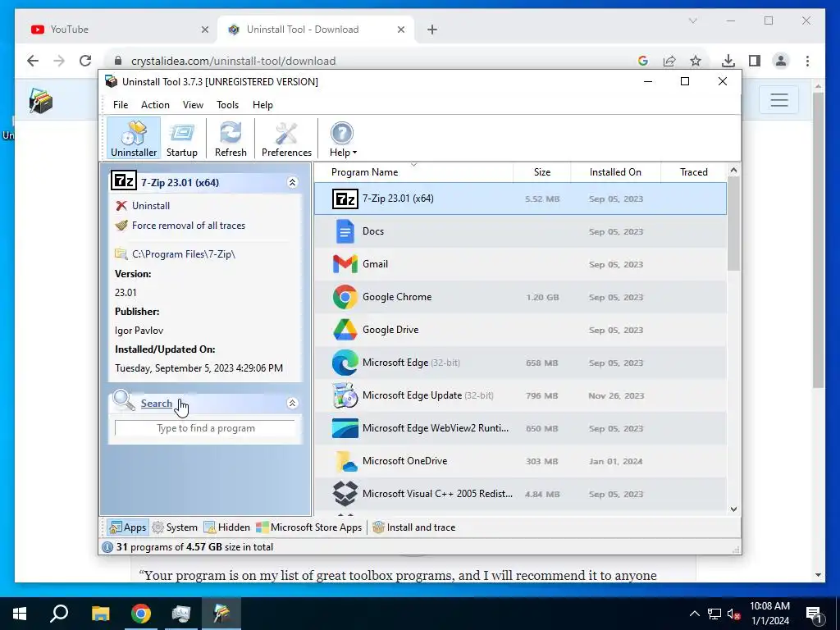Click the program list scroll-up arrow
This screenshot has width=840, height=630.
(733, 171)
